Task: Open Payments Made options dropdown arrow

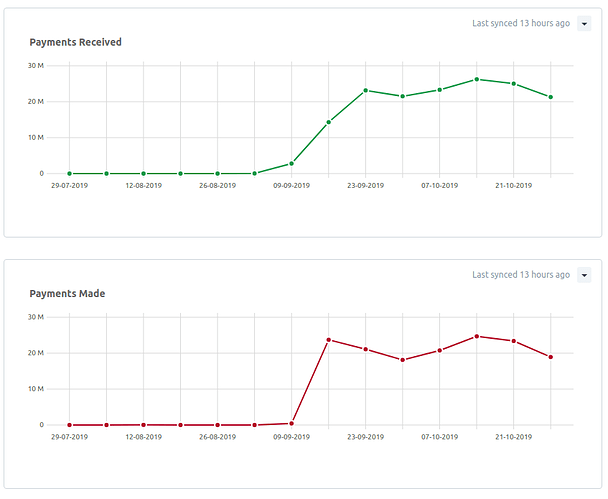Action: 584,275
